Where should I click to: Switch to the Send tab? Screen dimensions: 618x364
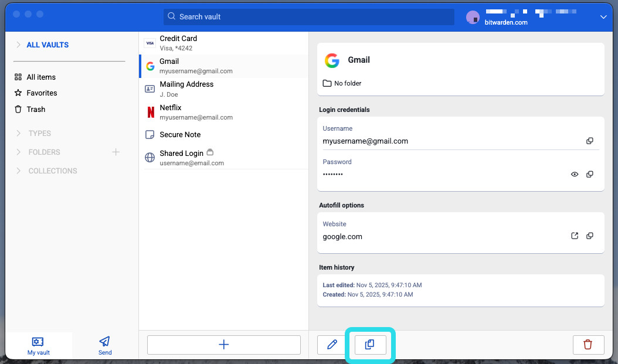click(x=105, y=345)
